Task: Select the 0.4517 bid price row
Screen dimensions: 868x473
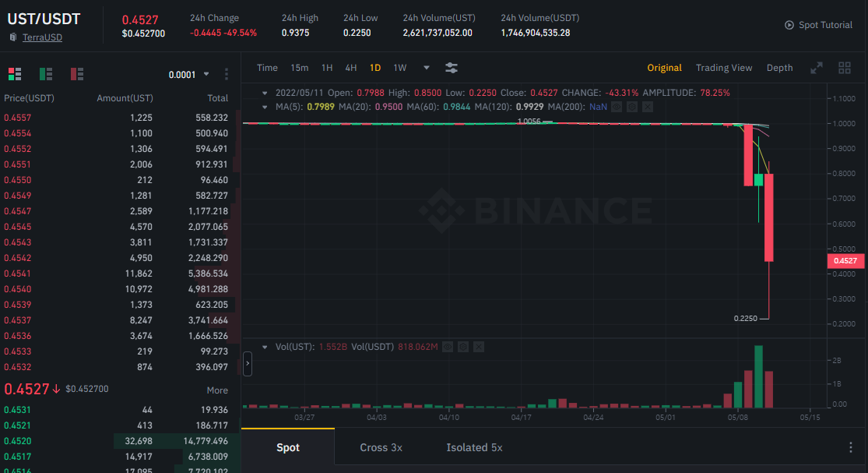Action: pyautogui.click(x=120, y=457)
